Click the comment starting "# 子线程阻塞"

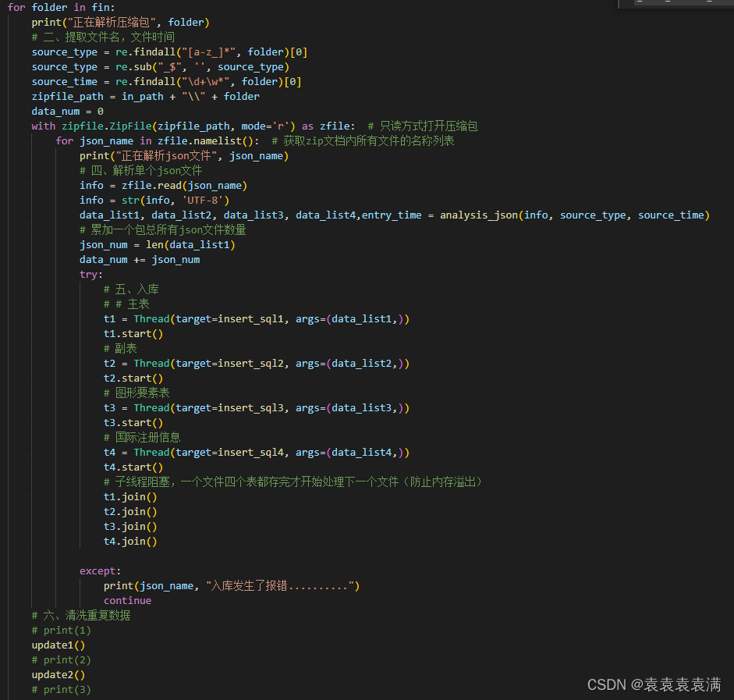(293, 481)
